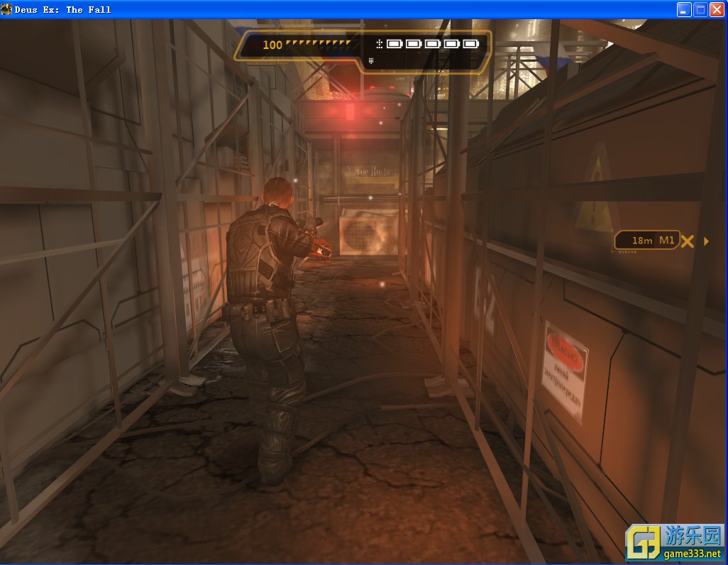Minimize the Deus Ex: The Fall window
Image resolution: width=728 pixels, height=565 pixels.
[x=684, y=9]
